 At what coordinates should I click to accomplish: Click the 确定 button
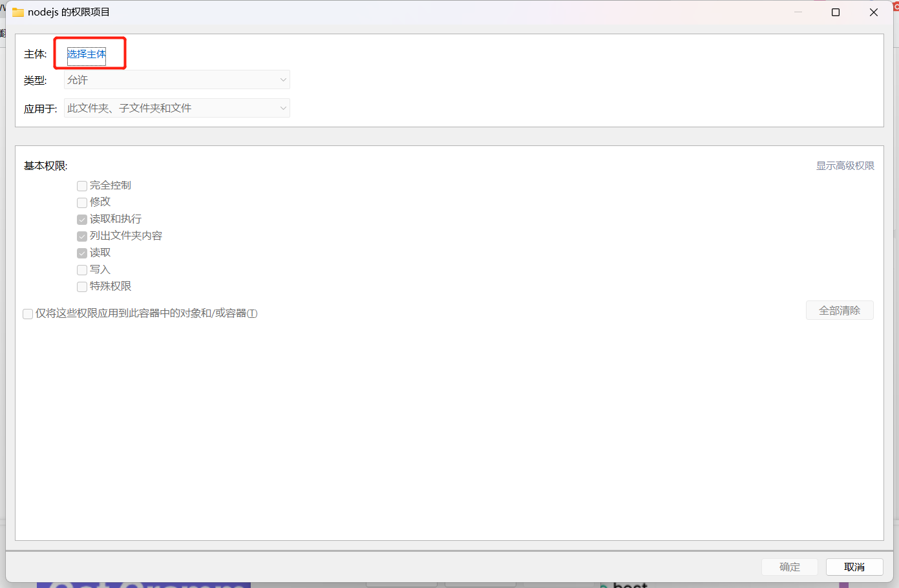click(789, 567)
